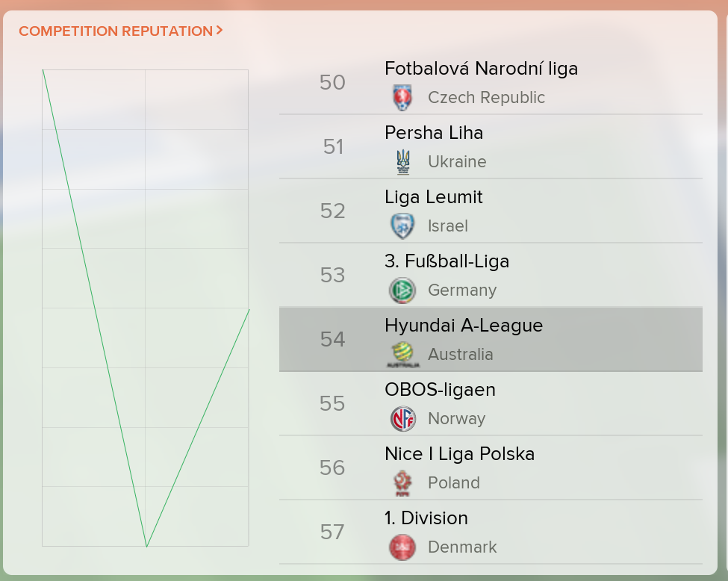Viewport: 728px width, 581px height.
Task: Click the Norway NFF badge icon
Action: [402, 419]
